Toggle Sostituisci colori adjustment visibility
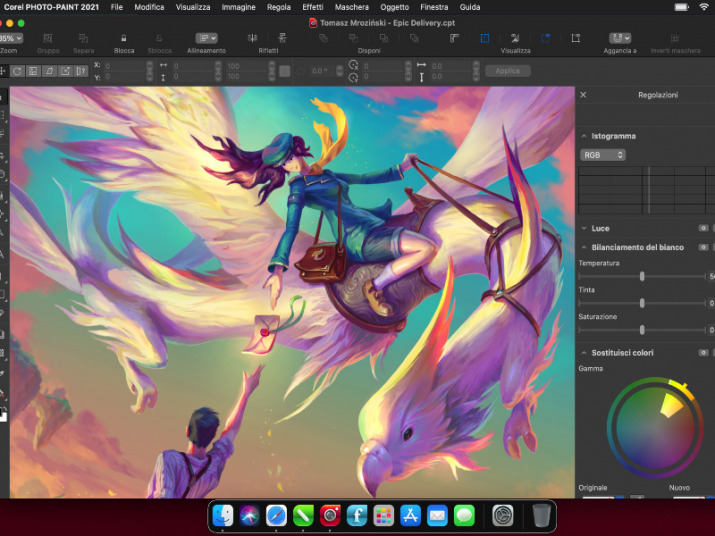The height and width of the screenshot is (536, 715). click(x=703, y=353)
